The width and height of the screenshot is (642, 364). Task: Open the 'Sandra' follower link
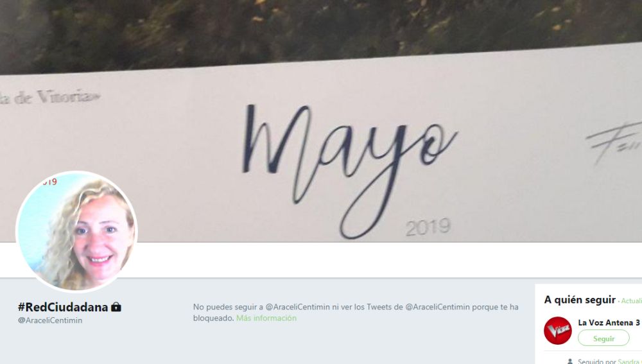click(630, 361)
